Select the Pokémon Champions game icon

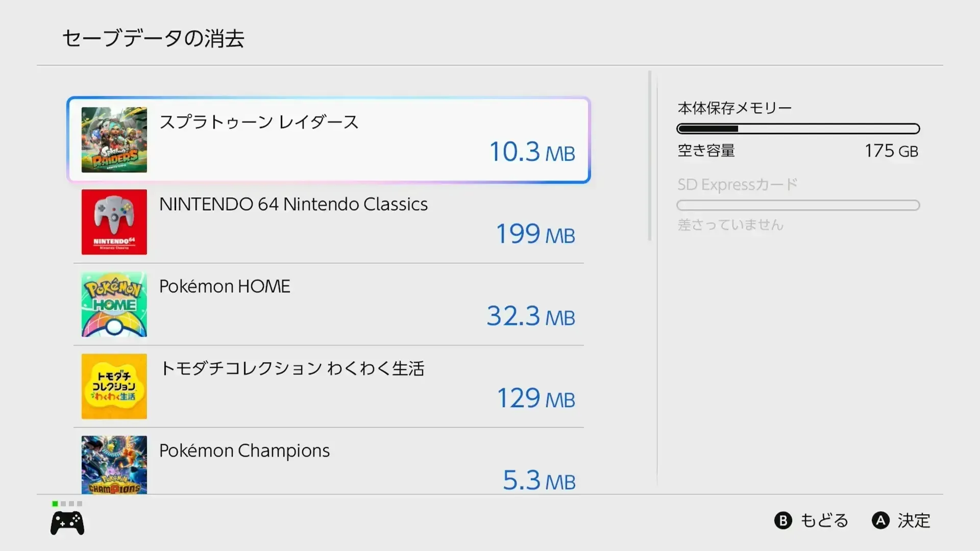tap(114, 465)
